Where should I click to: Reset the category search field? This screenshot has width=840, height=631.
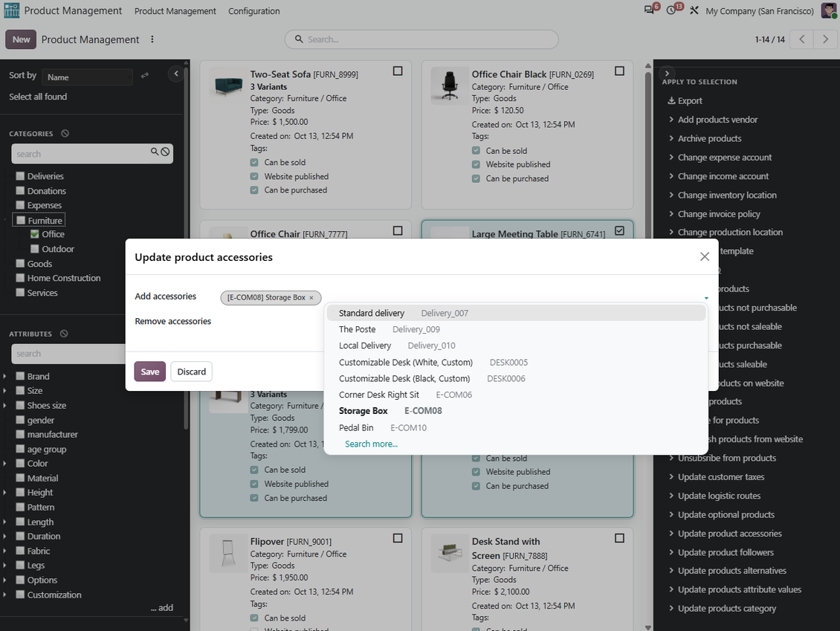166,152
